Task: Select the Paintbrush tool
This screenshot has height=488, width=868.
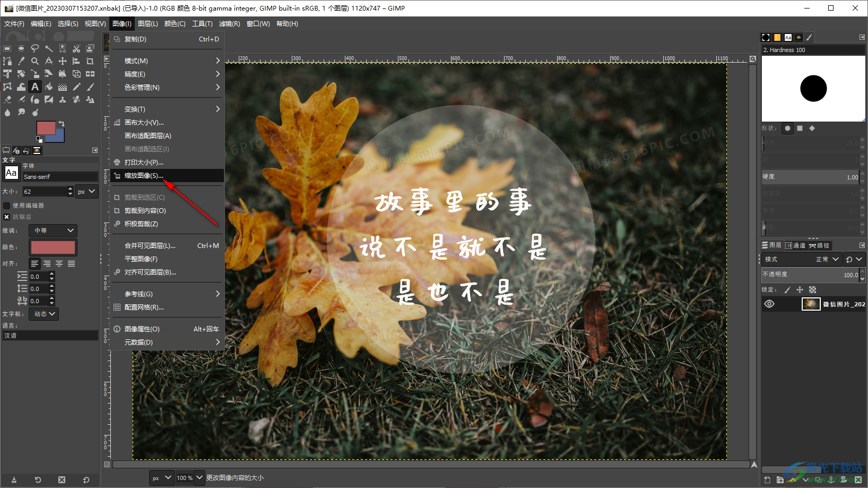Action: (x=90, y=87)
